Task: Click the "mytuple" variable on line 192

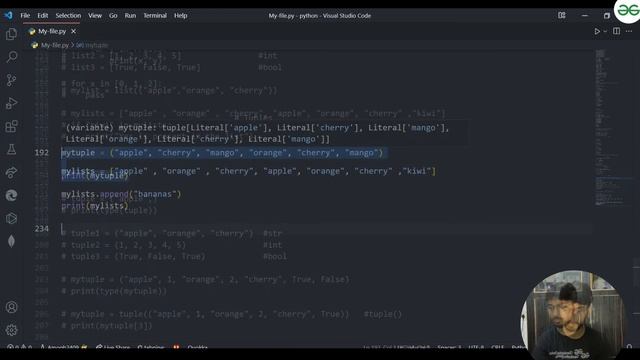Action: 78,153
